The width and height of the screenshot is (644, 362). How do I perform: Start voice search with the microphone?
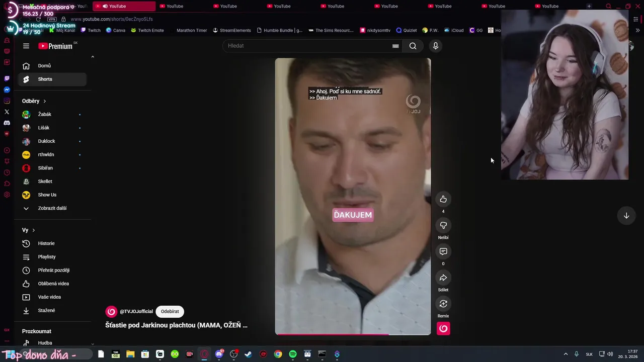point(436,46)
